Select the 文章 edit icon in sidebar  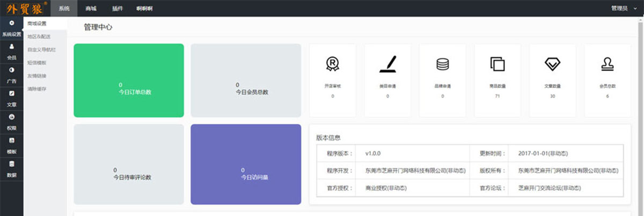(11, 93)
